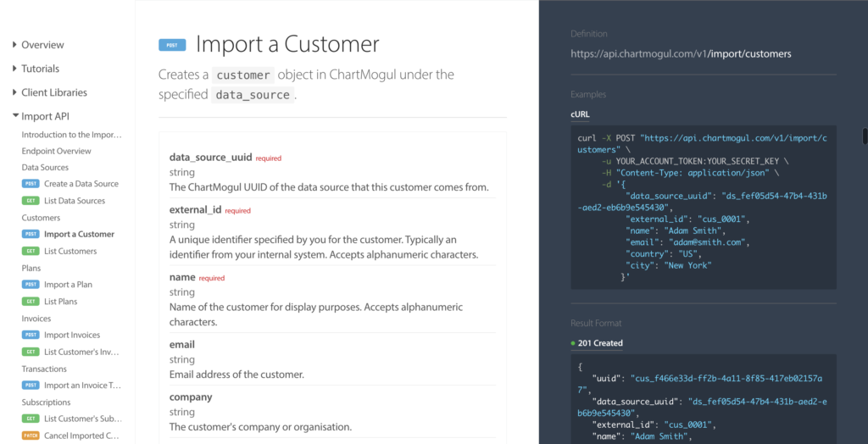Click POST badge beside Import Invoices
Viewport: 868px width, 444px height.
click(31, 335)
